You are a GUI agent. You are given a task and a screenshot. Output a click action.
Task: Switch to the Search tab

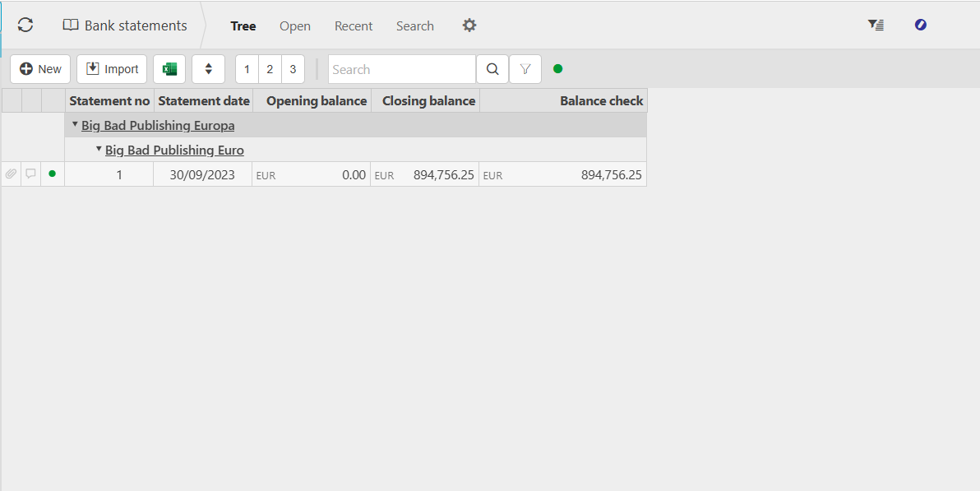point(415,25)
